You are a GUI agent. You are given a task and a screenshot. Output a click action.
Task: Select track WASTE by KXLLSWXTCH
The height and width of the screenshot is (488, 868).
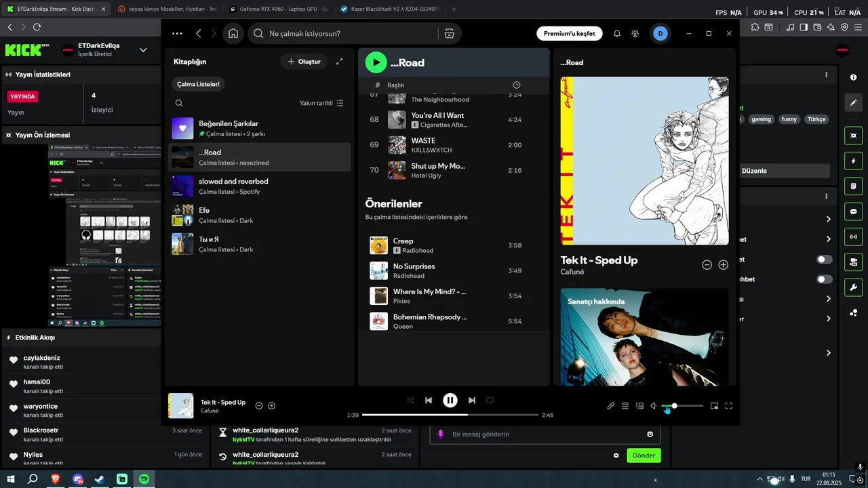pyautogui.click(x=454, y=145)
